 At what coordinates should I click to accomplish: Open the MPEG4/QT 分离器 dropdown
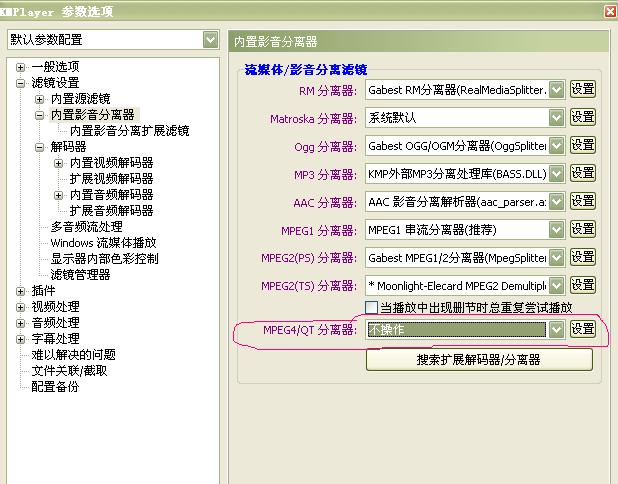556,329
